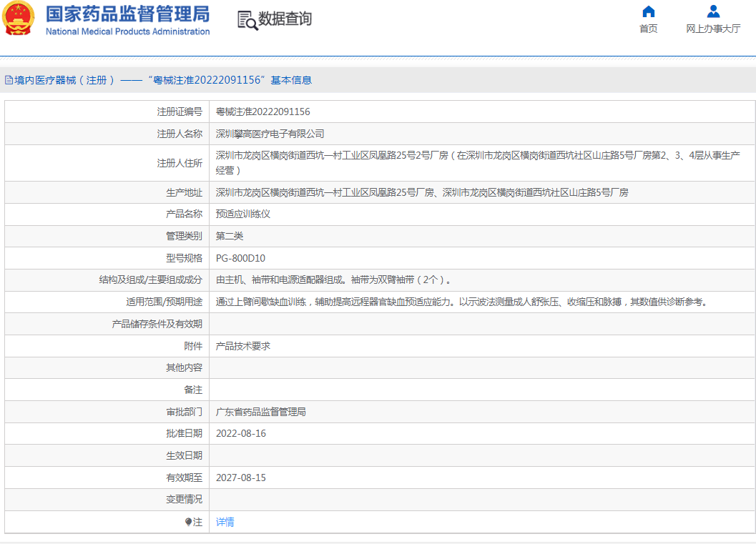Click the lightbulb icon beside 注
Image resolution: width=756 pixels, height=544 pixels.
189,523
